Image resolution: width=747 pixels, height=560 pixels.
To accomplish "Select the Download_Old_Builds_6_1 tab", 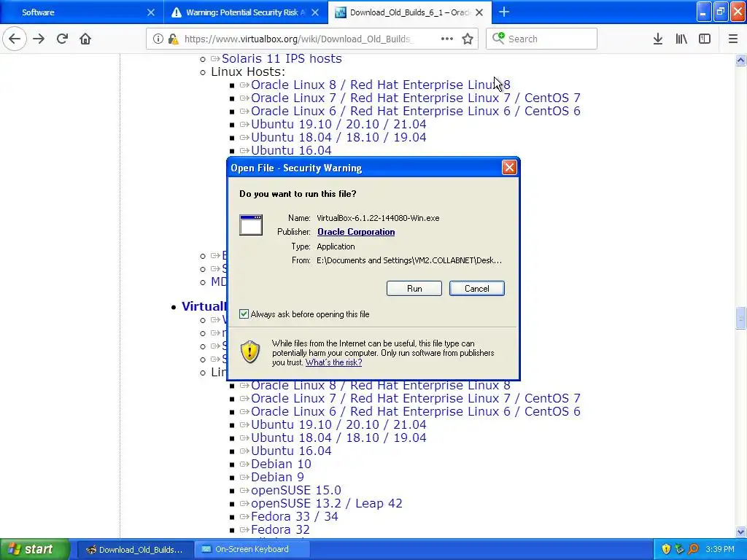I will [410, 12].
